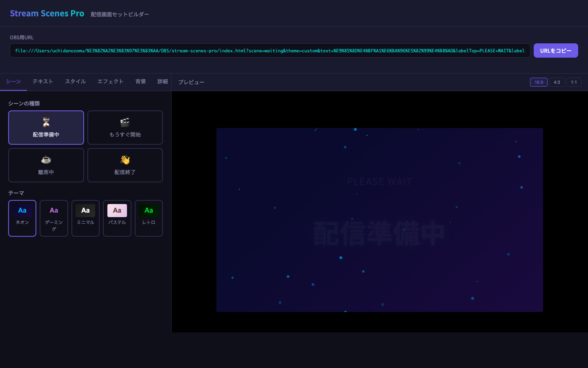Screen dimensions: 588x368
Task: Open the スタイル tab
Action: (x=75, y=81)
